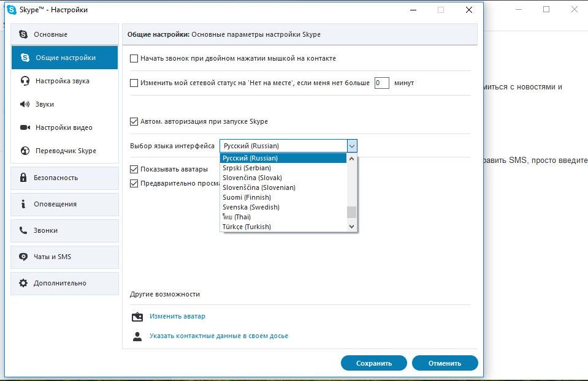
Task: Toggle the 'Нет на месте' status change checkbox
Action: pos(134,83)
